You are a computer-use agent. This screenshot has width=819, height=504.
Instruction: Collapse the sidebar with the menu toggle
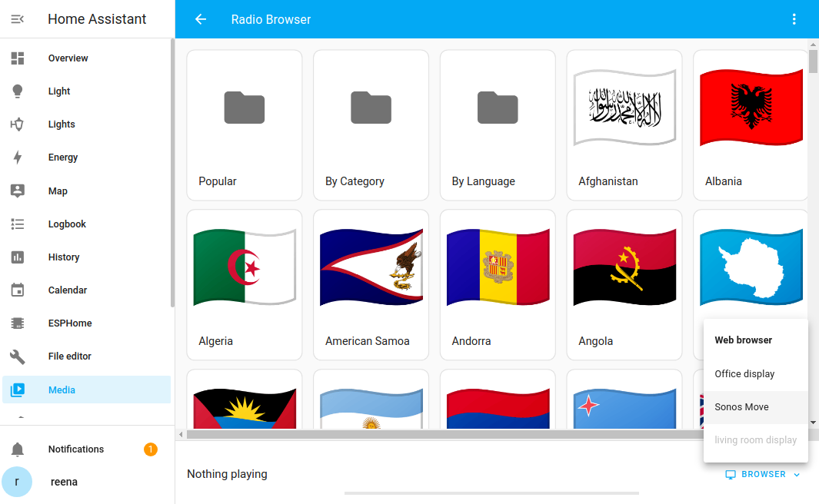tap(16, 19)
